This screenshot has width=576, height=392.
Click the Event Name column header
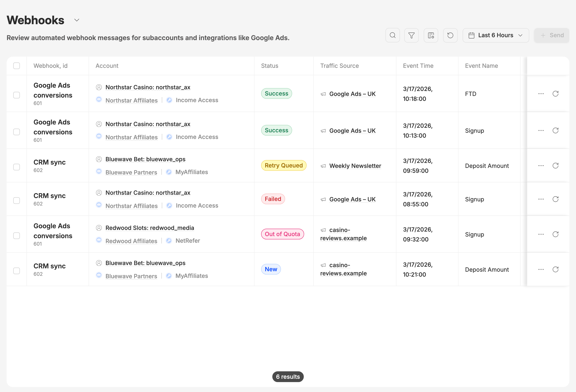pyautogui.click(x=481, y=66)
